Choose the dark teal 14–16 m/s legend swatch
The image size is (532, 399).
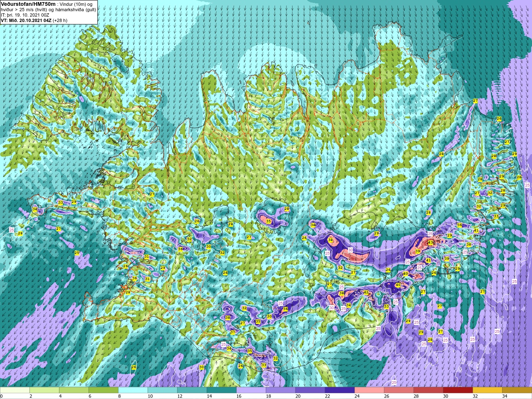222,390
